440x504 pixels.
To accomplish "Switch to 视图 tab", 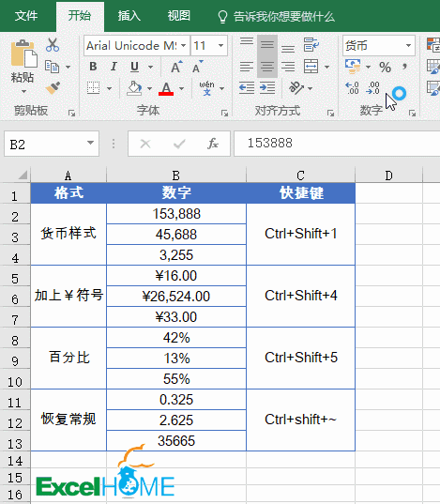I will pos(179,16).
